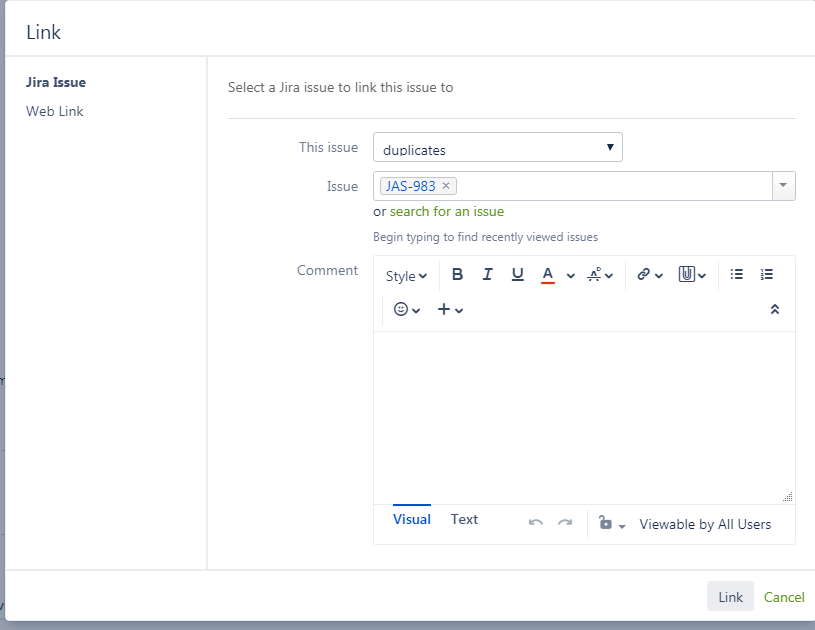Open text color picker dropdown arrow
The image size is (815, 630).
click(x=571, y=275)
